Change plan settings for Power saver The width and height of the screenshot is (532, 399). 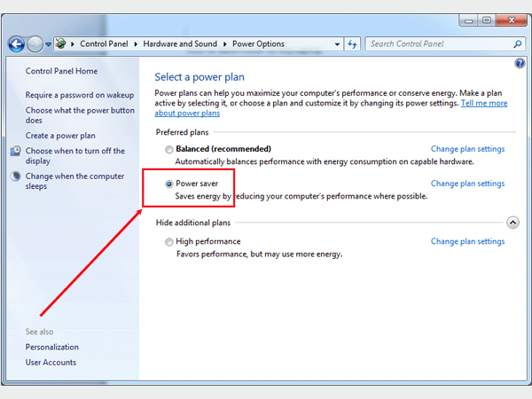coord(467,184)
